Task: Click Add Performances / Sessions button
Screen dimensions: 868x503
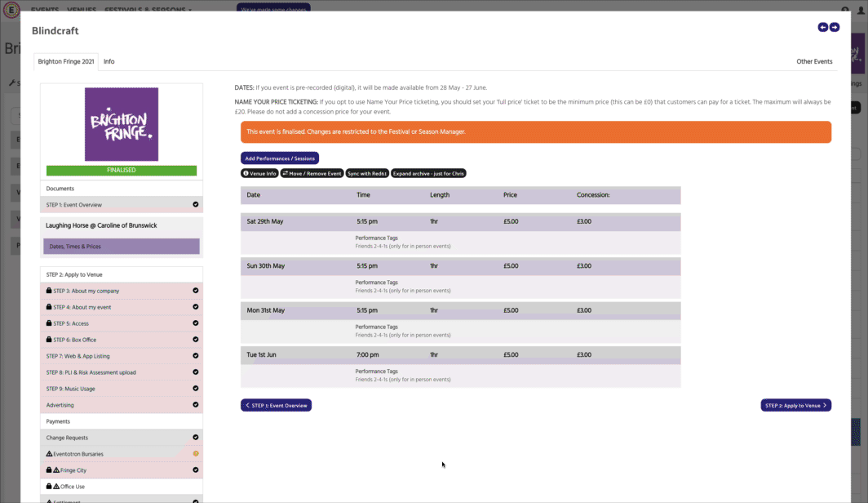Action: tap(280, 158)
